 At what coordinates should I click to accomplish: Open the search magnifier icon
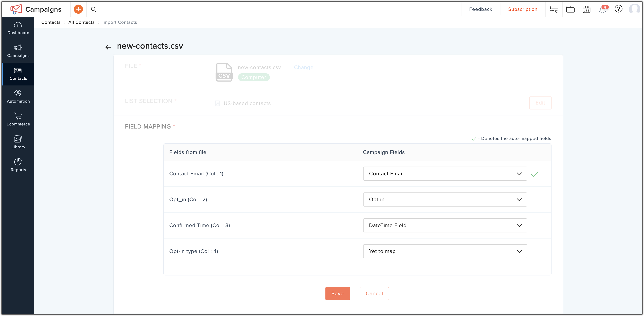click(93, 10)
